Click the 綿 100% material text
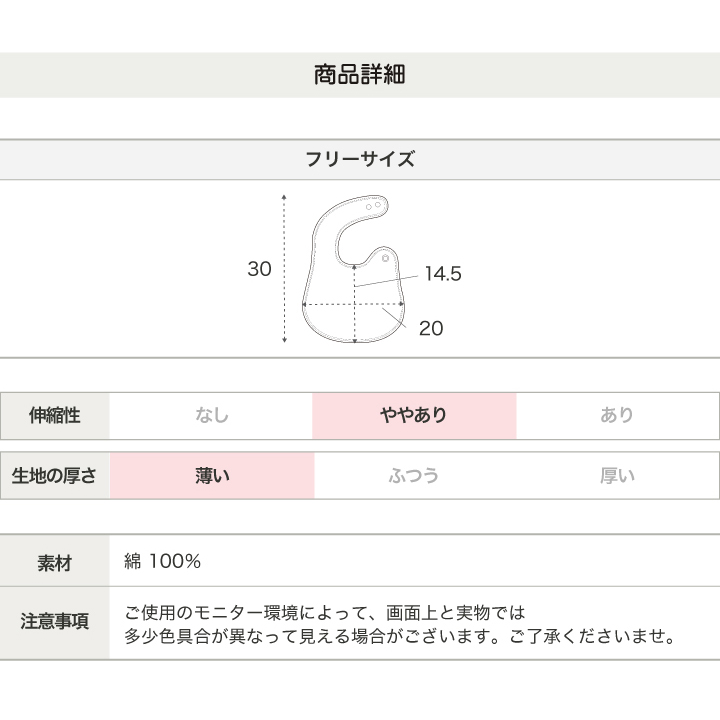The image size is (720, 720). tap(164, 562)
